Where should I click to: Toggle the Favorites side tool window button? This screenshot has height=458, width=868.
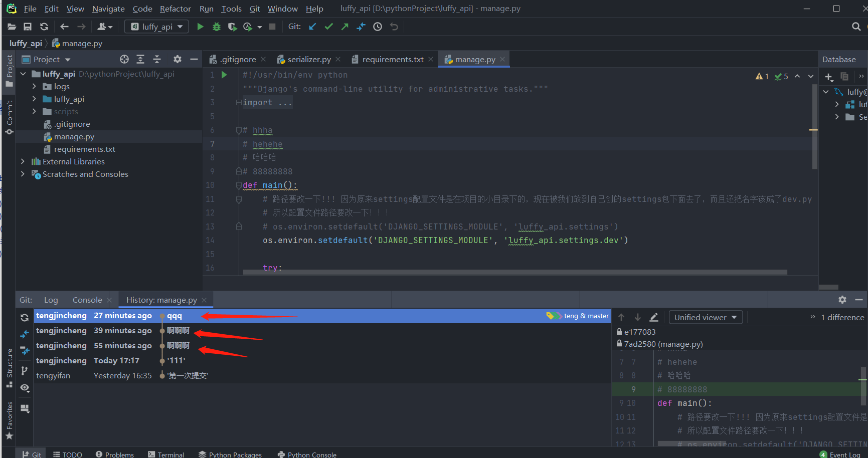tap(9, 421)
